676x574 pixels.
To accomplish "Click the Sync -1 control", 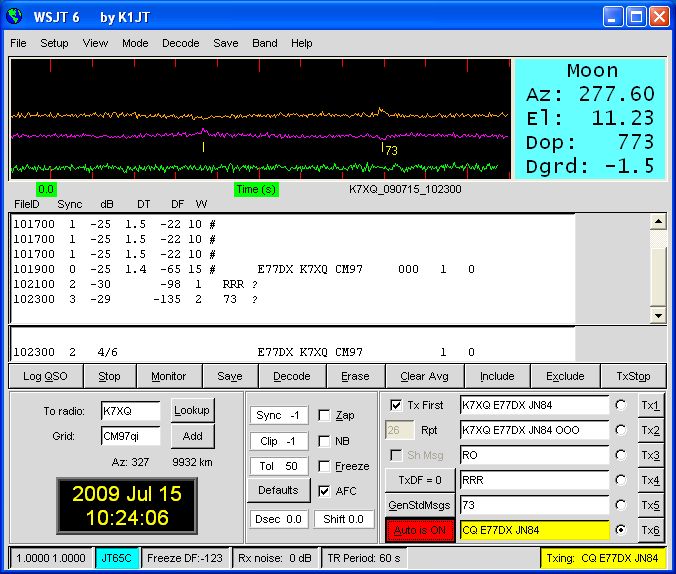I will 279,415.
